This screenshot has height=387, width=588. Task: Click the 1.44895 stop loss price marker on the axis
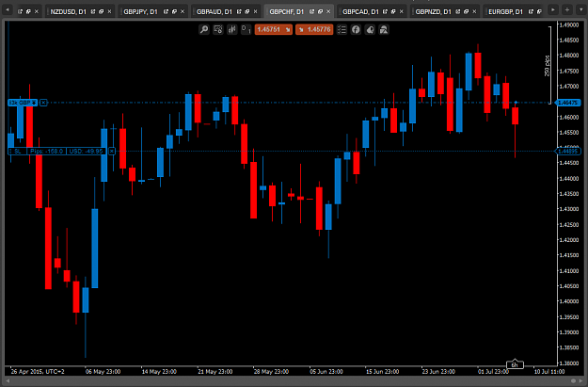click(x=567, y=152)
